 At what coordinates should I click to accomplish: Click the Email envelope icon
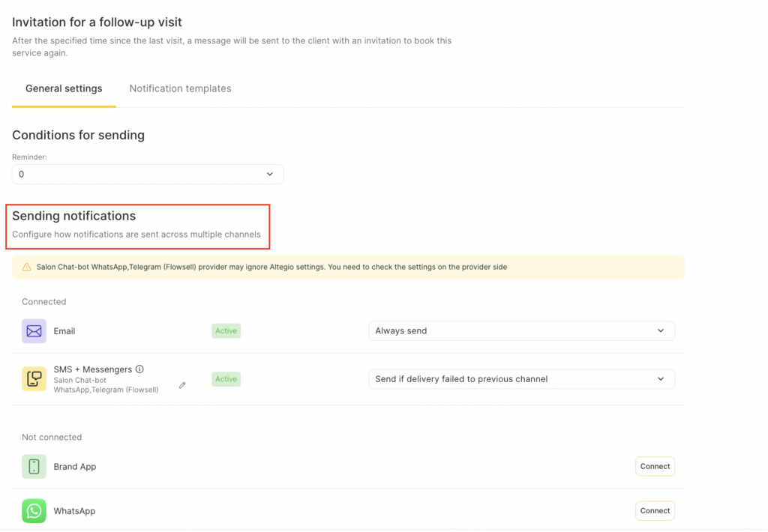click(34, 331)
